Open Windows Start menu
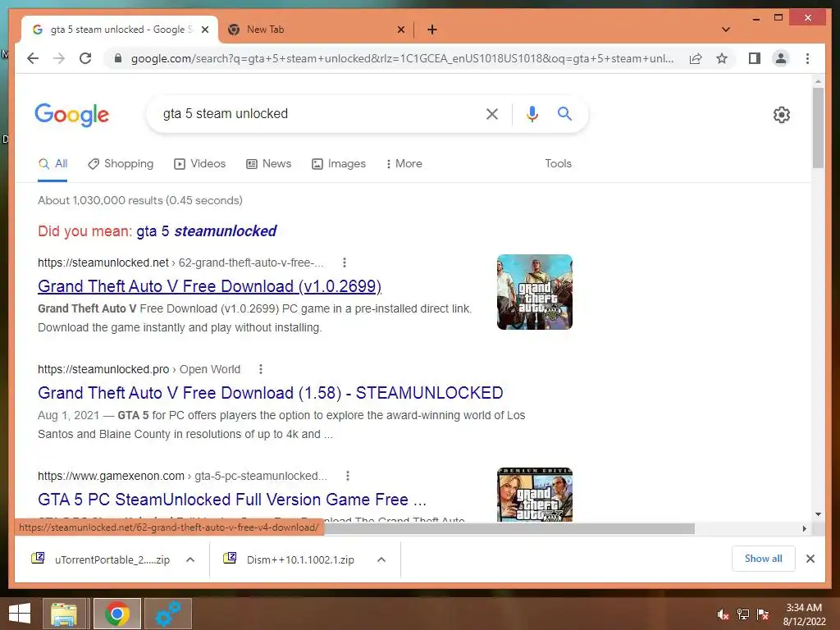This screenshot has height=630, width=840. pos(20,614)
